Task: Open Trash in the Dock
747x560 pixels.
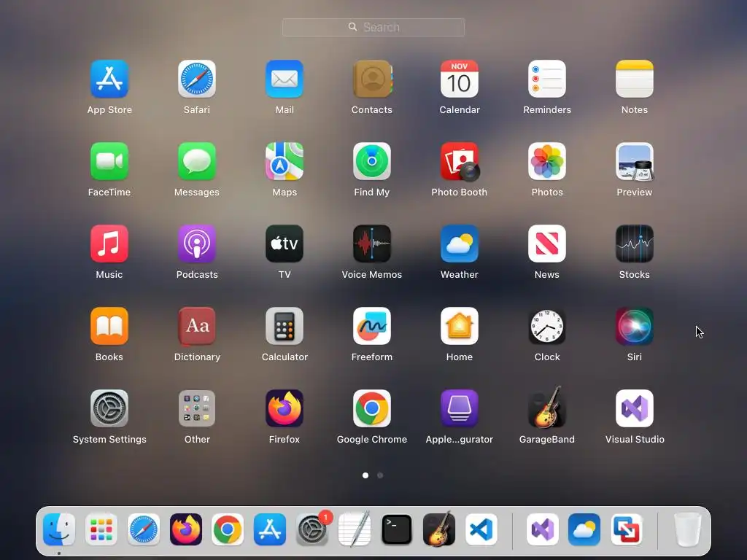Action: coord(687,529)
